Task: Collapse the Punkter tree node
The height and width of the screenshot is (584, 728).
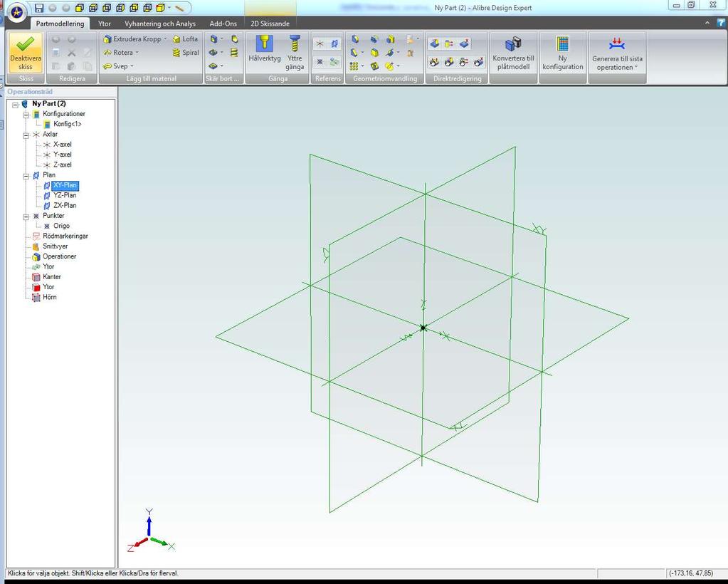Action: (x=26, y=217)
